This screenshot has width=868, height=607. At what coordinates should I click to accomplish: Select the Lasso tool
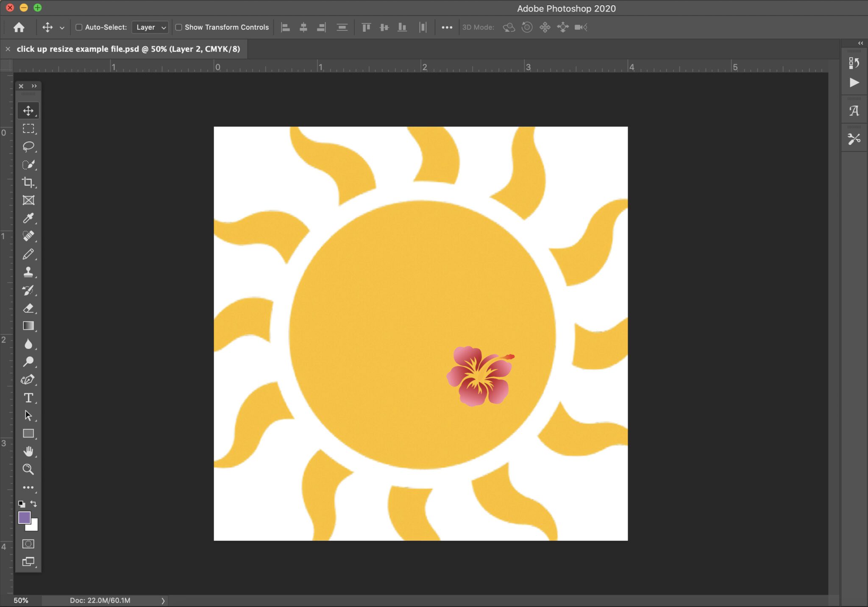tap(28, 147)
